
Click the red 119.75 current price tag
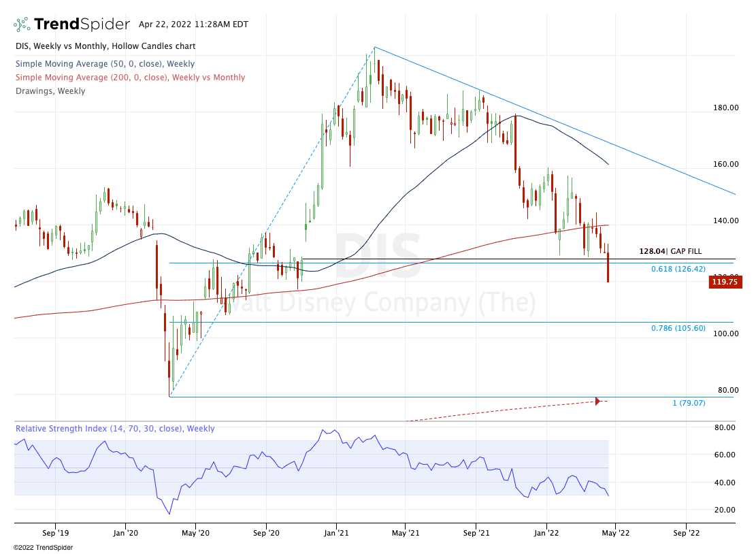[725, 282]
